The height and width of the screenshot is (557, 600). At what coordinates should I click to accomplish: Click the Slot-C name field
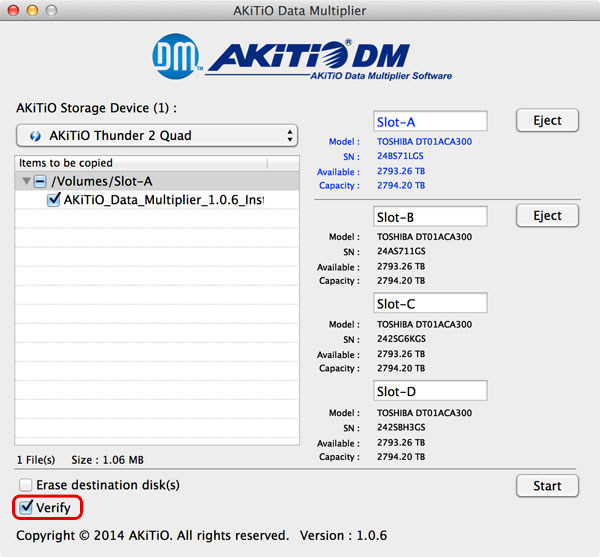429,303
